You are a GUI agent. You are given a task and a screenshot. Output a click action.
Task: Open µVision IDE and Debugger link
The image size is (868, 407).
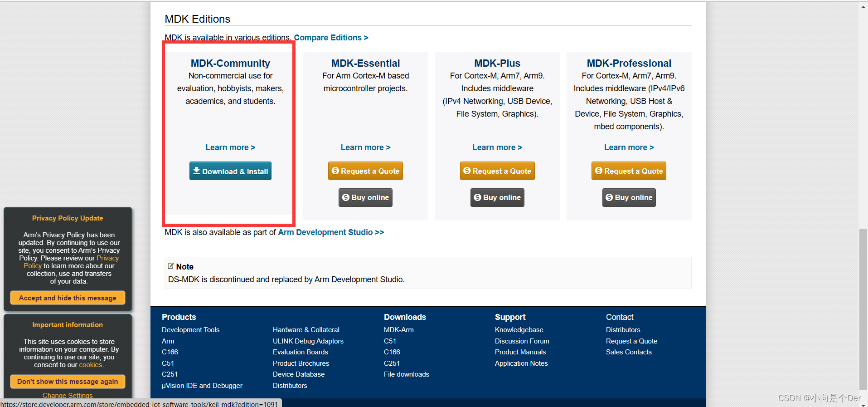point(202,386)
